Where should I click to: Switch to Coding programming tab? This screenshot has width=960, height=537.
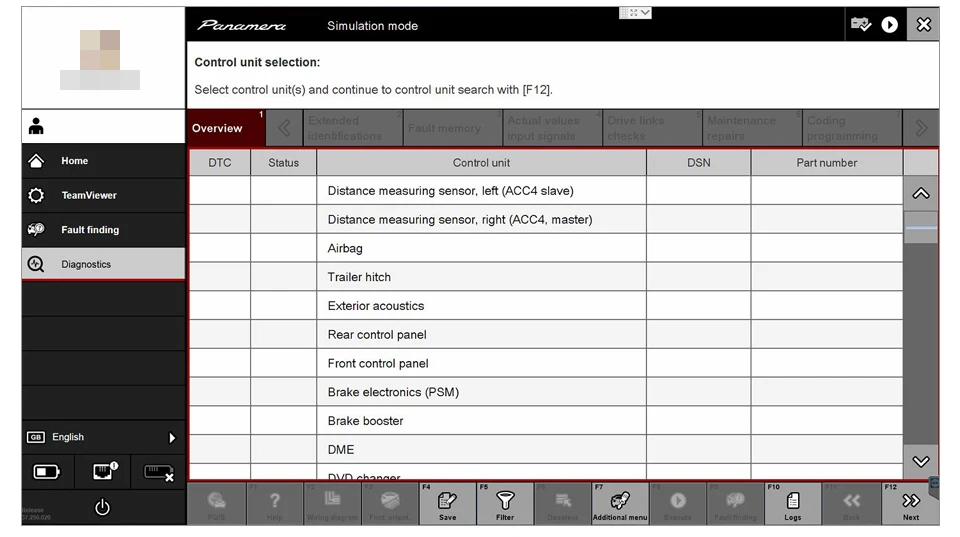[x=853, y=128]
